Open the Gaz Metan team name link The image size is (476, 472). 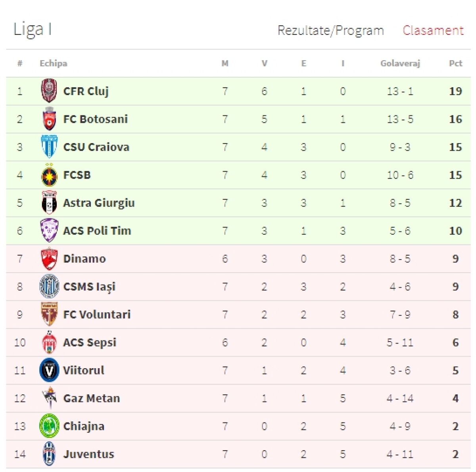click(92, 398)
